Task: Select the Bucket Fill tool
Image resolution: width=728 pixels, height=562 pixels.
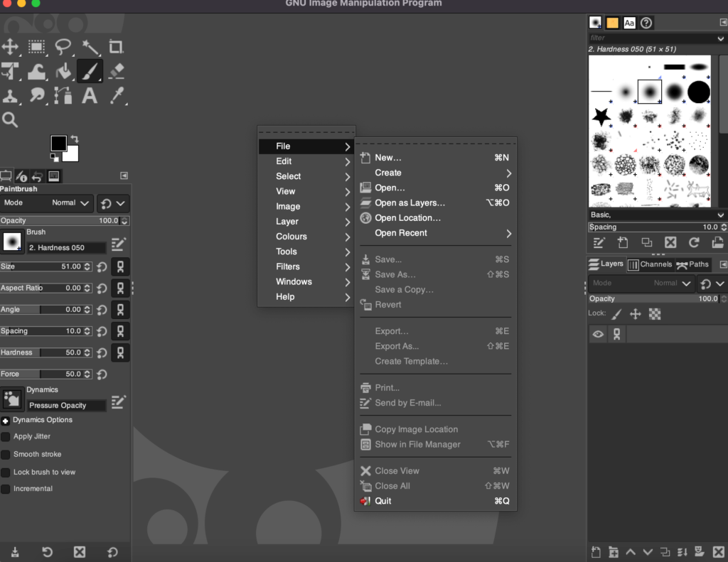Action: [x=63, y=72]
